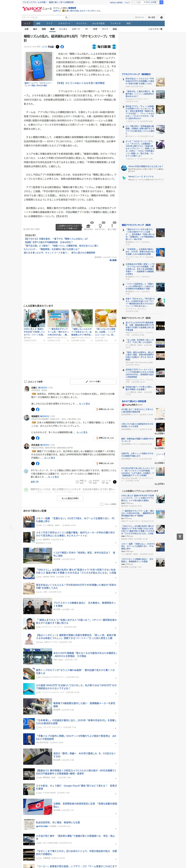Open トピックス一覧 link
The width and height of the screenshot is (186, 868).
155,29
